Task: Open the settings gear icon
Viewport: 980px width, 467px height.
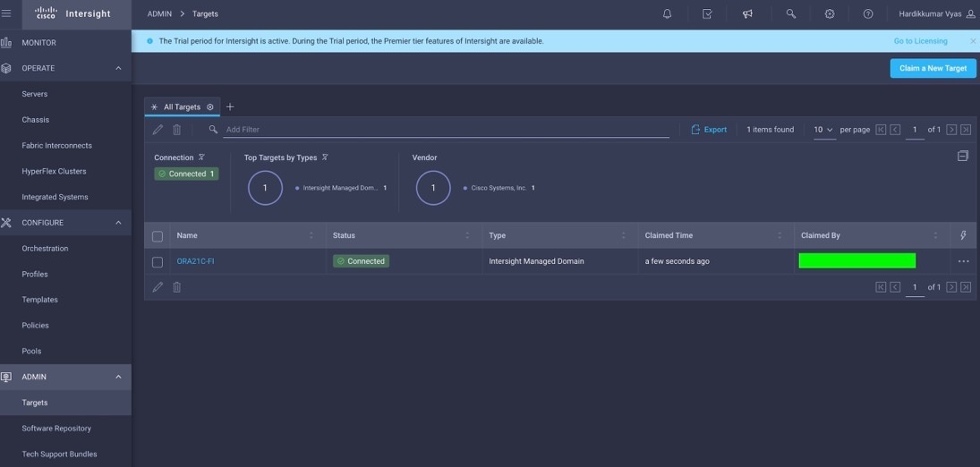Action: coord(830,13)
